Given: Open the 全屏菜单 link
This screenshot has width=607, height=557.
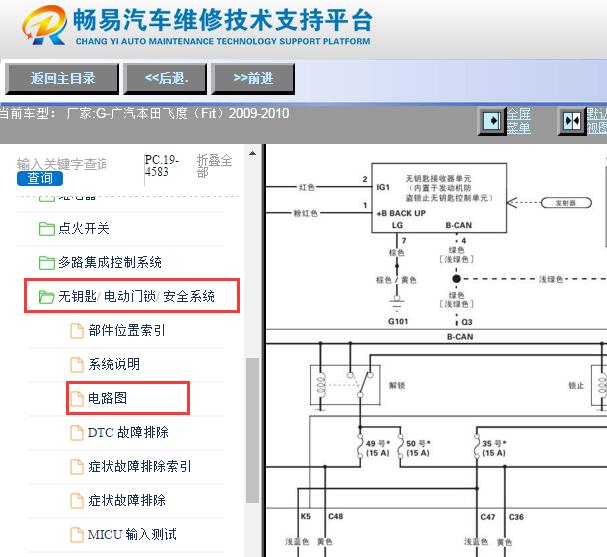Looking at the screenshot, I should [519, 121].
